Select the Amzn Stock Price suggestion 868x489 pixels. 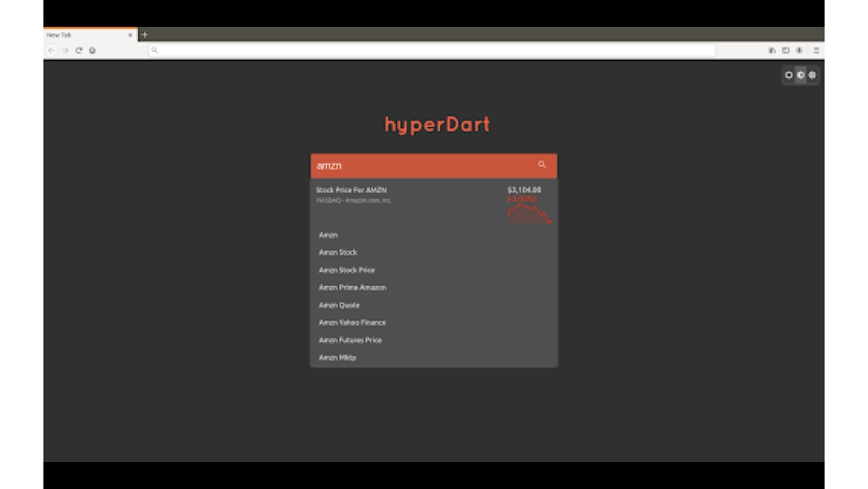tap(433, 270)
